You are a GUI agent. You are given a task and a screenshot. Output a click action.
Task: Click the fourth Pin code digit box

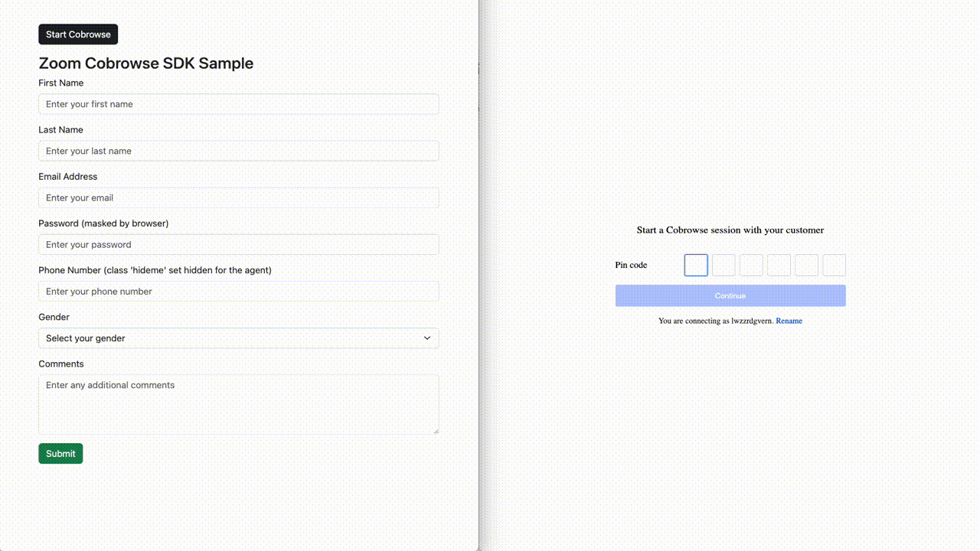pyautogui.click(x=779, y=266)
